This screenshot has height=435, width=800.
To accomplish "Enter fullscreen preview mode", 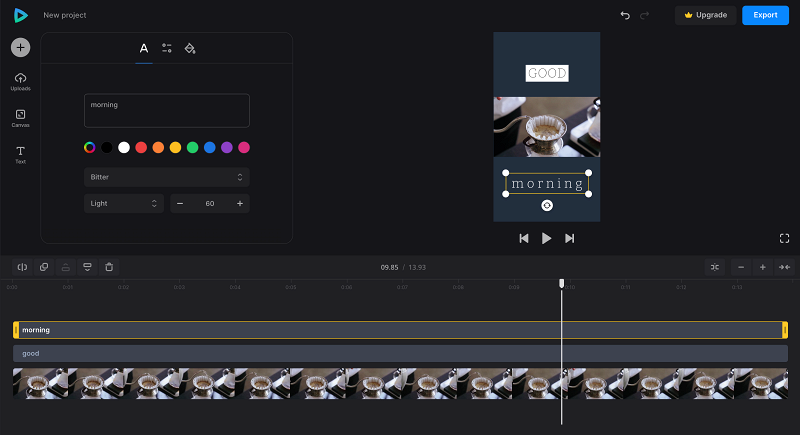I will pos(785,238).
